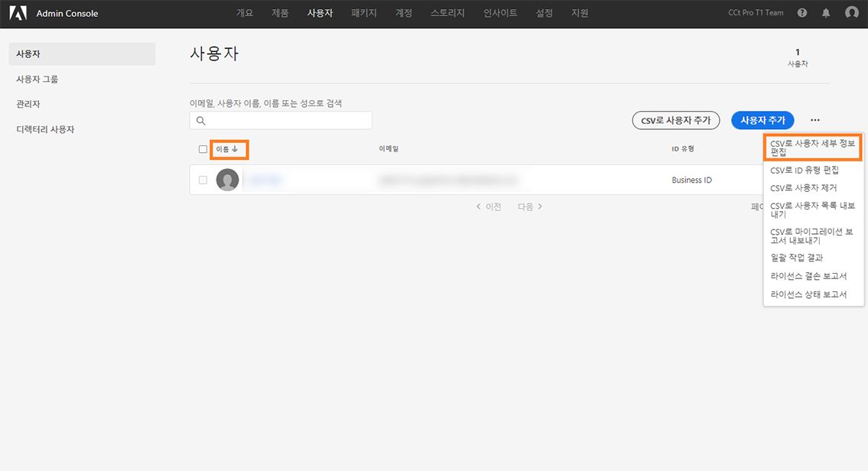Choose CSV로 마이그레이션 보고서 내보내기
The width and height of the screenshot is (868, 471).
coord(813,235)
